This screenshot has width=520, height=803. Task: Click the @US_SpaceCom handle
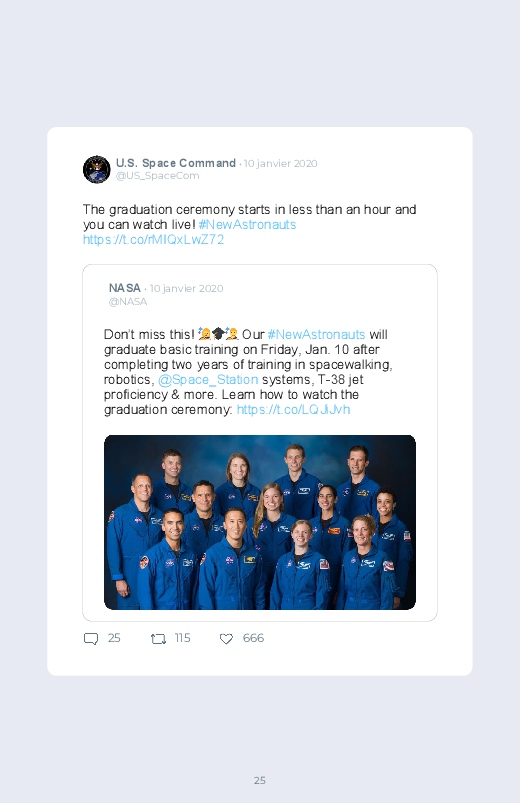(157, 176)
